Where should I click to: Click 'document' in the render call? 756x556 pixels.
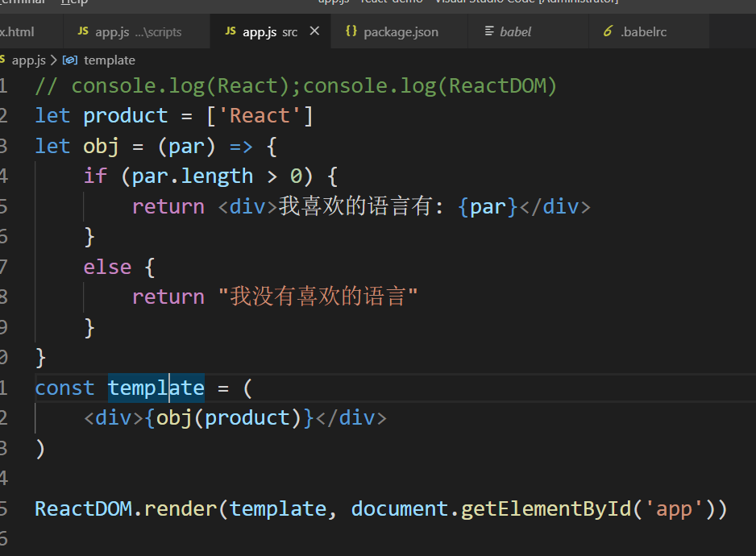399,509
